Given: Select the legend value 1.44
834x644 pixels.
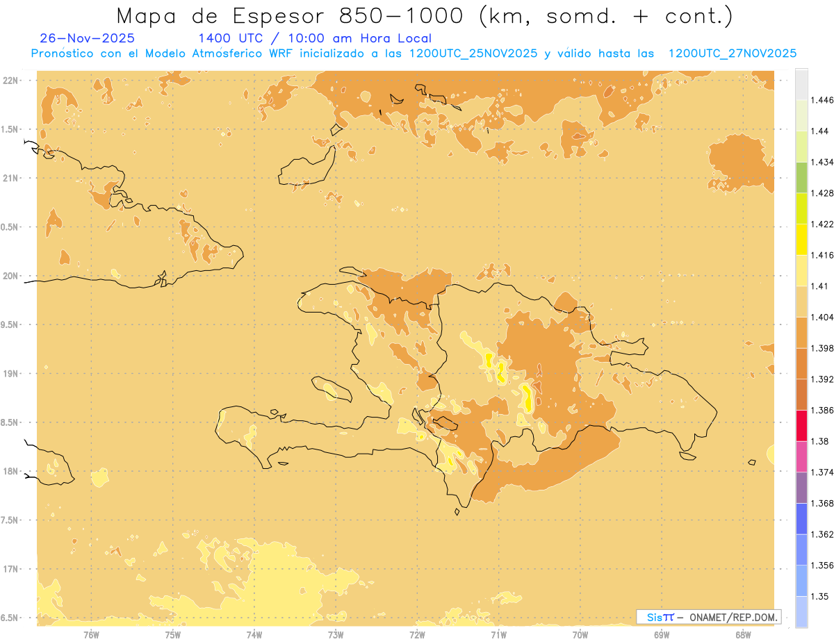Looking at the screenshot, I should pos(819,131).
